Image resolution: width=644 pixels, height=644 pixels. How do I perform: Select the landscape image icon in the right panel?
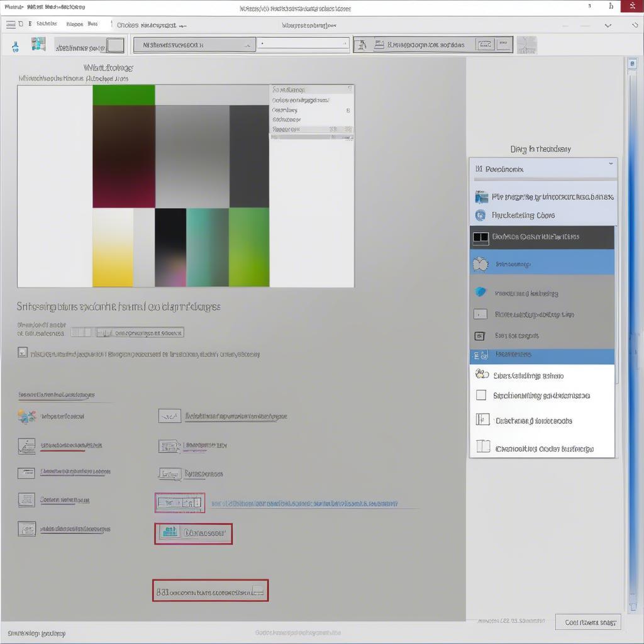pyautogui.click(x=481, y=197)
